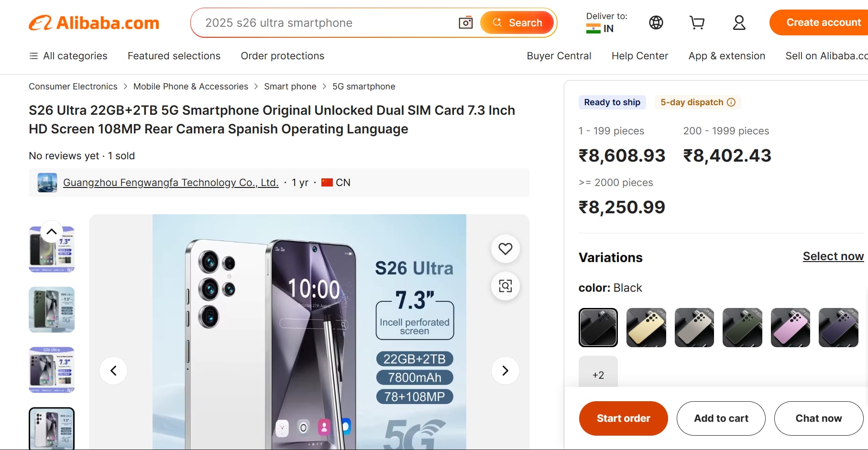The image size is (868, 450).
Task: Expand the +2 extra color options
Action: (x=598, y=375)
